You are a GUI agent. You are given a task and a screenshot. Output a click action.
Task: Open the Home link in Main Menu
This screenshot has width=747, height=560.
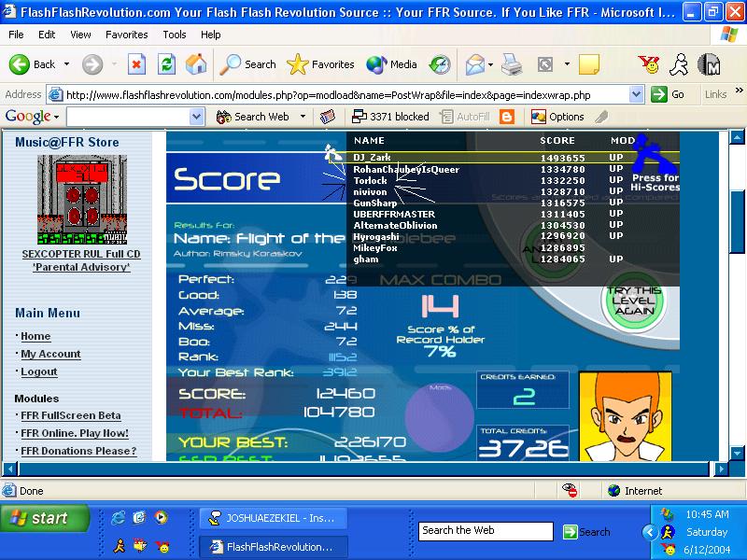tap(35, 336)
